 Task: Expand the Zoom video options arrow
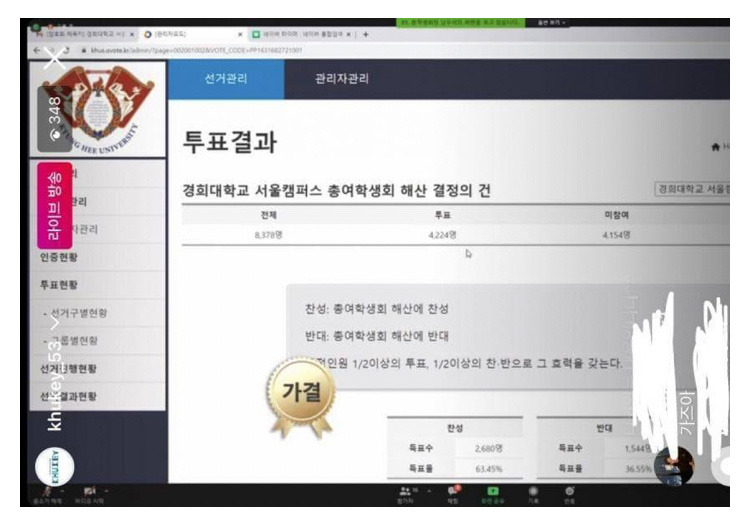(106, 491)
